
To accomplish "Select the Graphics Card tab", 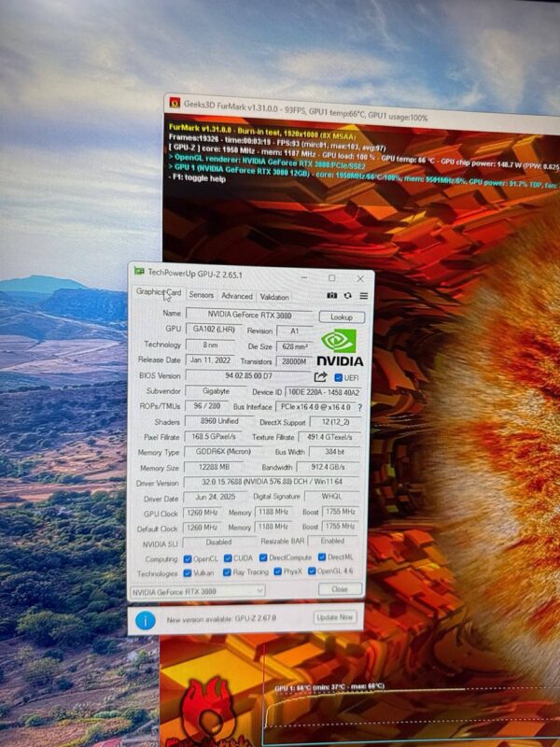I will 159,292.
